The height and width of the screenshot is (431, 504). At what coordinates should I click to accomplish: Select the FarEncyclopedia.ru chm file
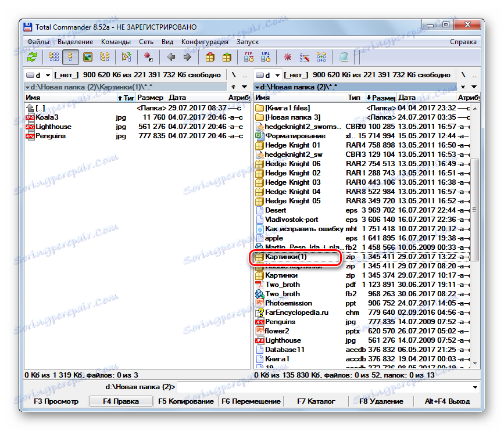pos(362,313)
